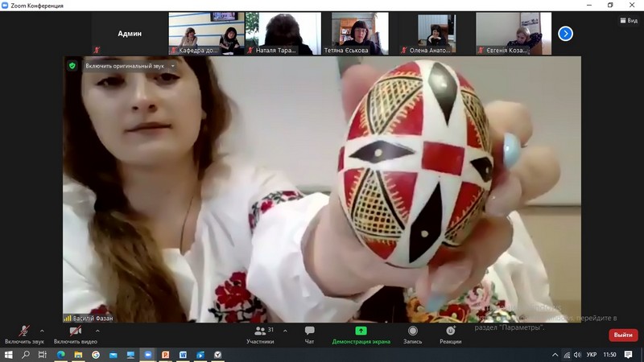This screenshot has width=644, height=362.
Task: Open the volume control in tray
Action: pos(577,355)
